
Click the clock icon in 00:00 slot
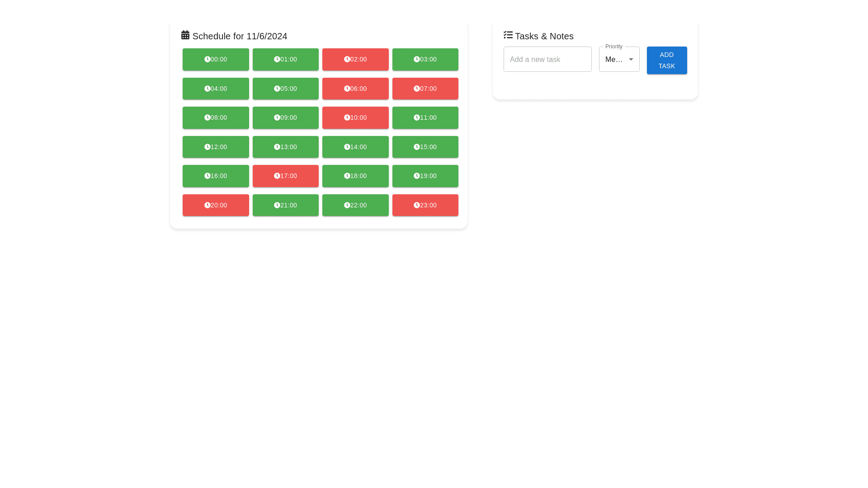207,59
